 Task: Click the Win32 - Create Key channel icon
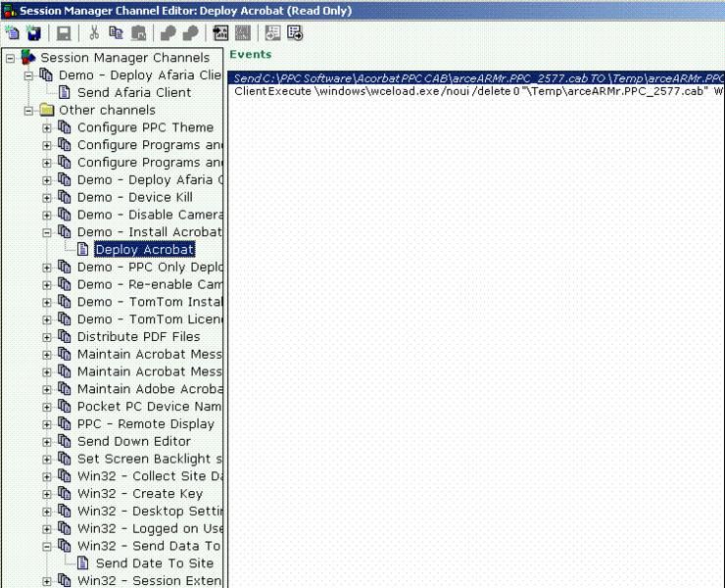(65, 493)
